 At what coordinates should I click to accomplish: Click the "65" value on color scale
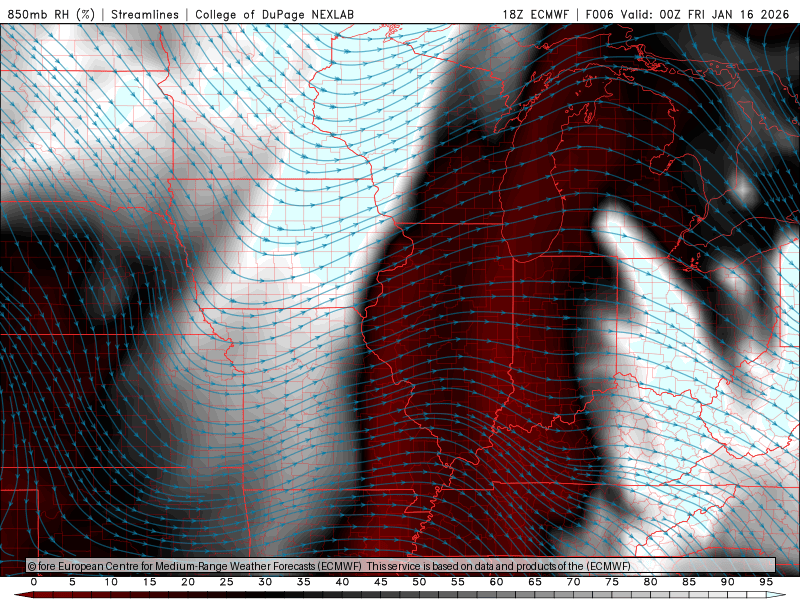click(x=535, y=582)
